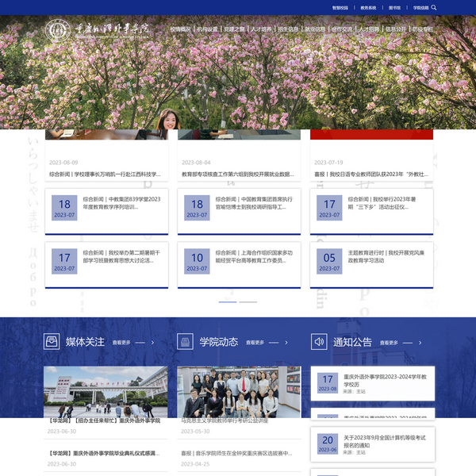476x476 pixels.
Task: Expand 查看更多 next to 学院动态
Action: pos(266,343)
